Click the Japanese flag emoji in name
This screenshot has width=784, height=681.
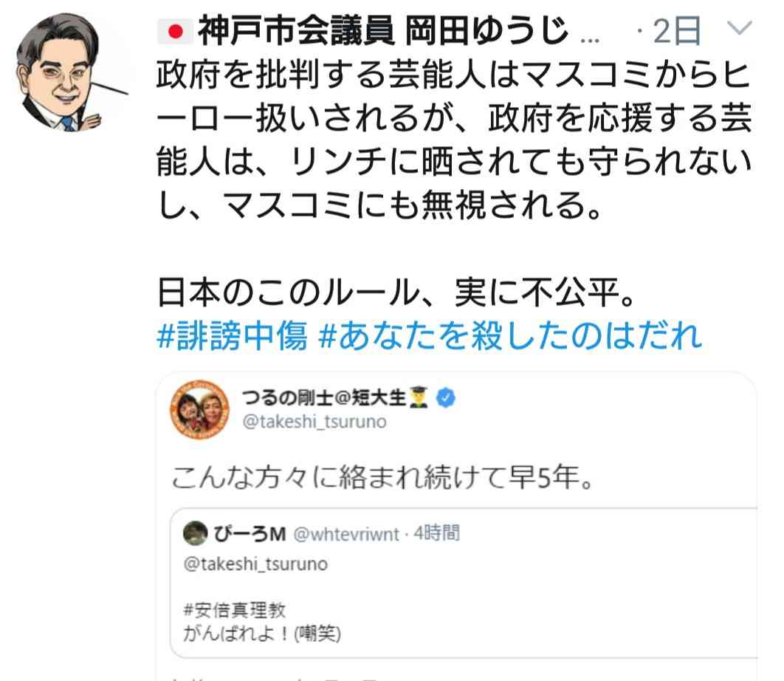pyautogui.click(x=174, y=32)
